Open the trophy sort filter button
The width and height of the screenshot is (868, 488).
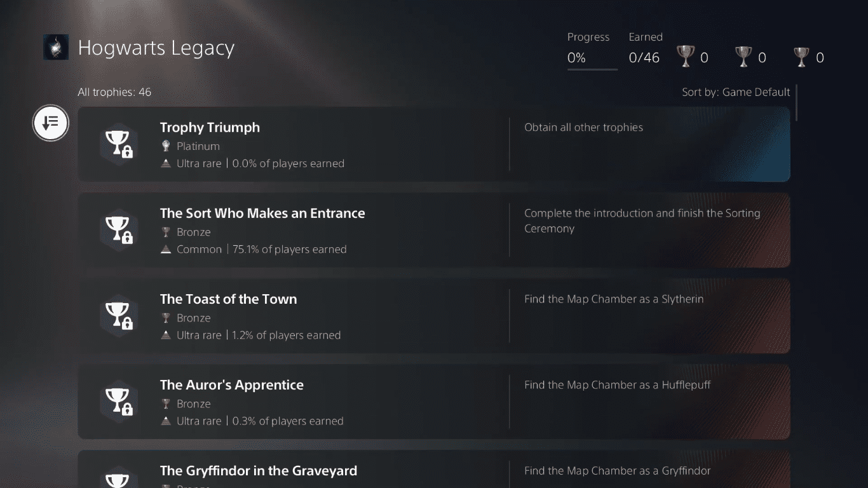[x=50, y=123]
